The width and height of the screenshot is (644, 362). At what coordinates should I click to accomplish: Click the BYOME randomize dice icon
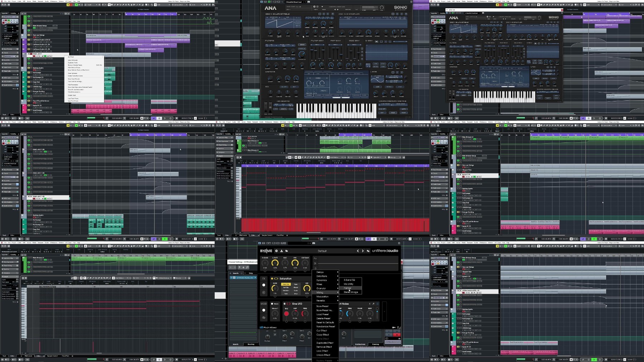pos(368,251)
